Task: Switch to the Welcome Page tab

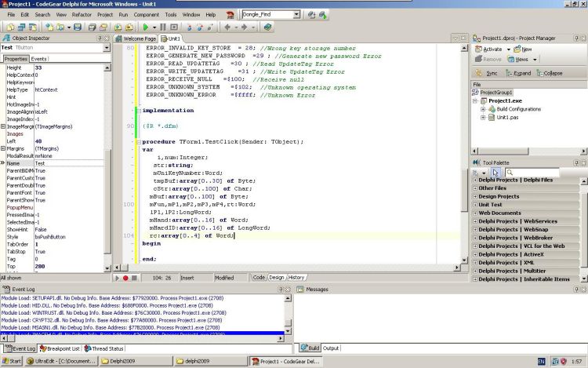Action: pos(136,38)
